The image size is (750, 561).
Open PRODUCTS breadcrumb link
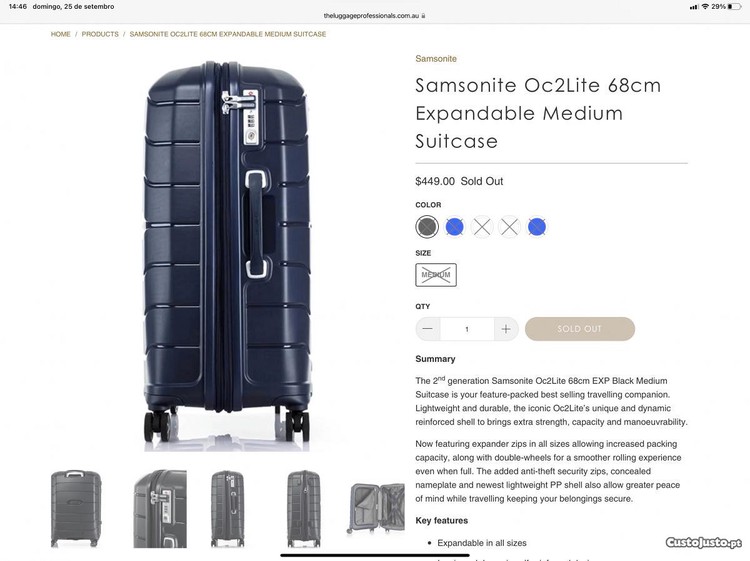[100, 34]
